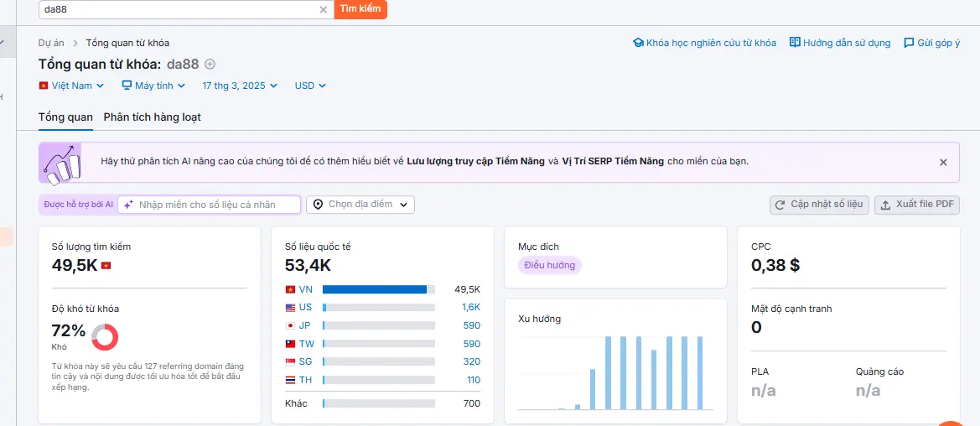Click the banner chart illustration icon
980x426 pixels.
tap(60, 164)
